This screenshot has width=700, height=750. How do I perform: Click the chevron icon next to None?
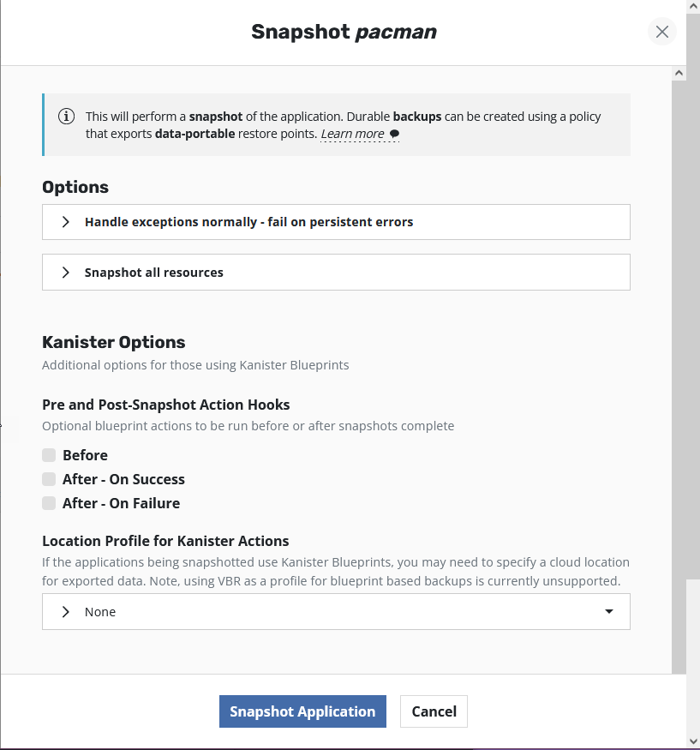[x=66, y=612]
